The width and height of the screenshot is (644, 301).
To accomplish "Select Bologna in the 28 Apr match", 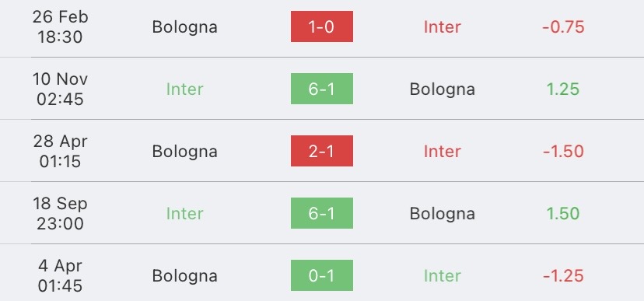I will [184, 152].
